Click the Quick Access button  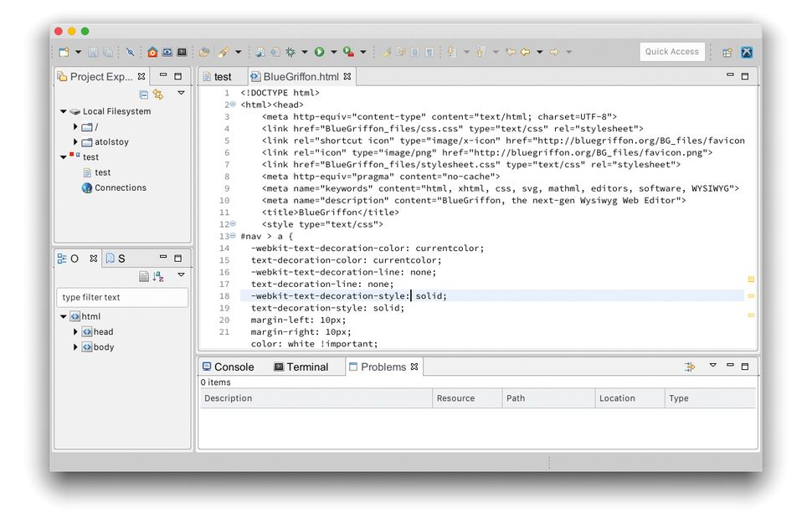pyautogui.click(x=671, y=51)
